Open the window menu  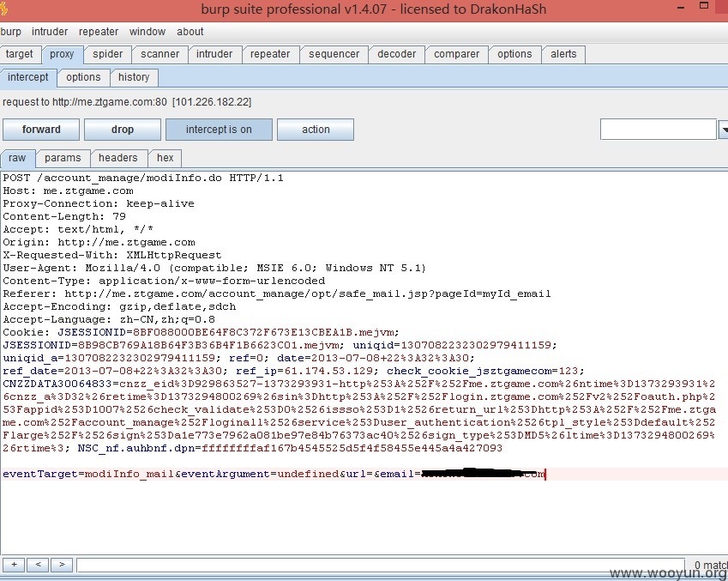click(147, 32)
